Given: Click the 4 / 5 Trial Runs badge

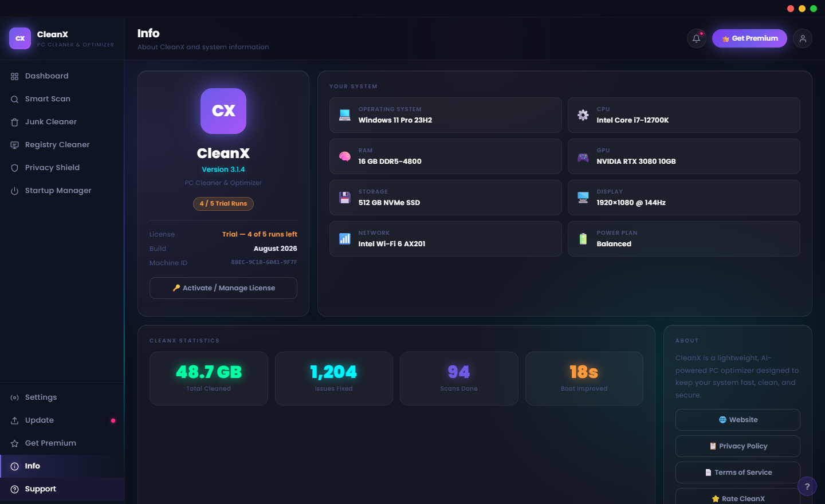Looking at the screenshot, I should pos(223,203).
